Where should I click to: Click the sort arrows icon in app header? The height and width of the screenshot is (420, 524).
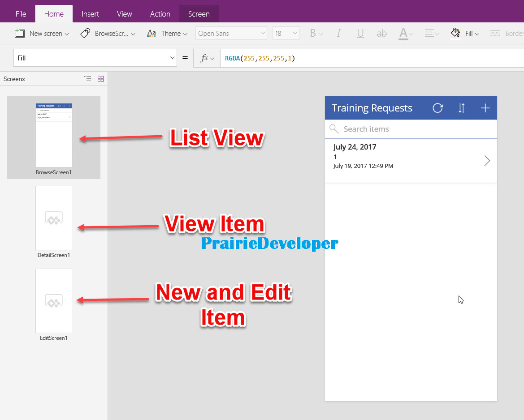pos(462,108)
